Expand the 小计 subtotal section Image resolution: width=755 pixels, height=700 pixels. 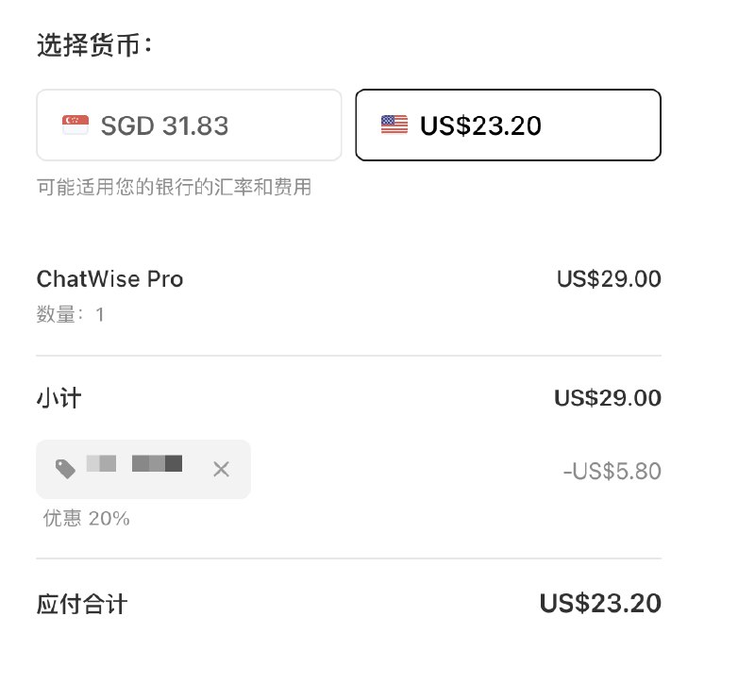point(58,397)
